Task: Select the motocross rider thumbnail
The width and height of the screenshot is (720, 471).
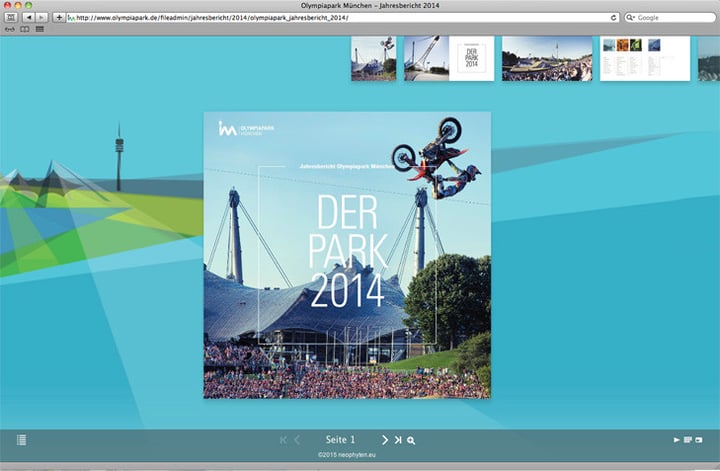Action: [x=373, y=58]
